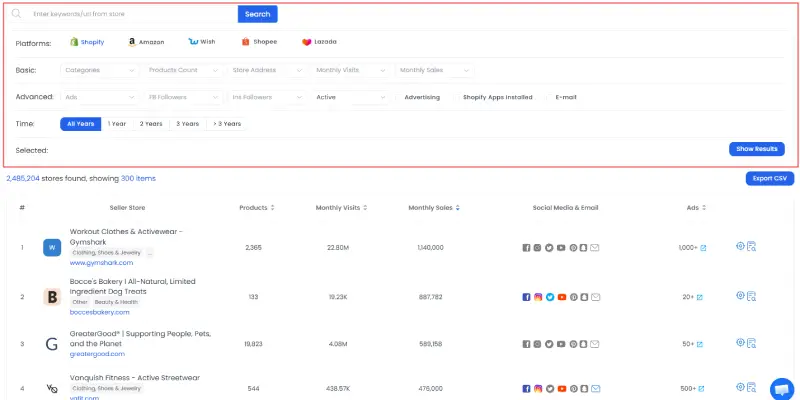This screenshot has width=800, height=400.
Task: Open the live chat bubble
Action: click(782, 389)
